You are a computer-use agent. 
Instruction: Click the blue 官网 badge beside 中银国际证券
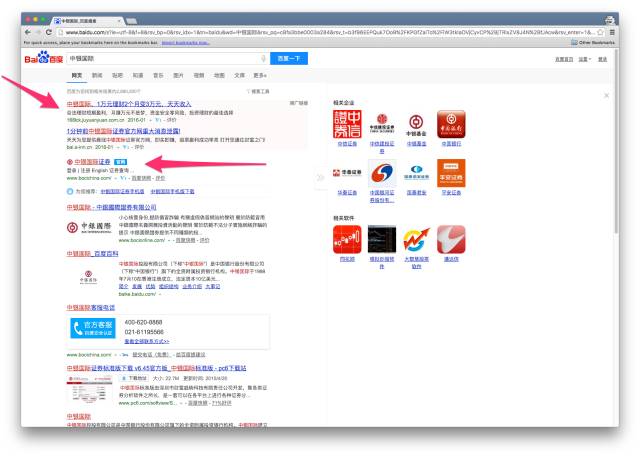point(120,162)
